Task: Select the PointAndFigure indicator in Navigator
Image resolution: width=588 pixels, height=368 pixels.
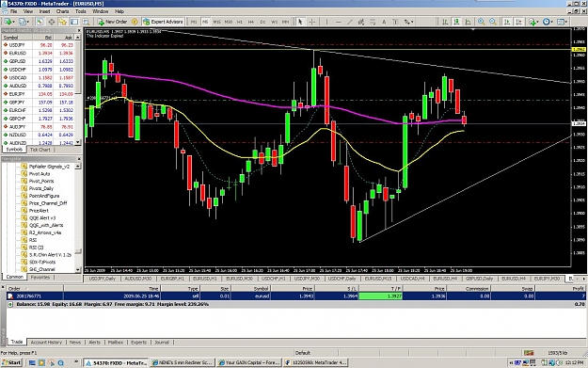Action: [44, 196]
